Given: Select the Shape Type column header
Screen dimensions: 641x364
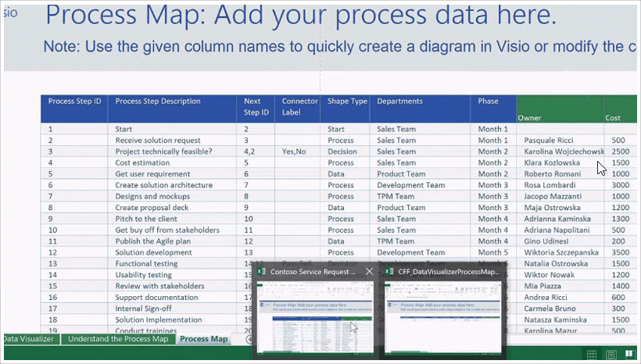Looking at the screenshot, I should [x=346, y=102].
